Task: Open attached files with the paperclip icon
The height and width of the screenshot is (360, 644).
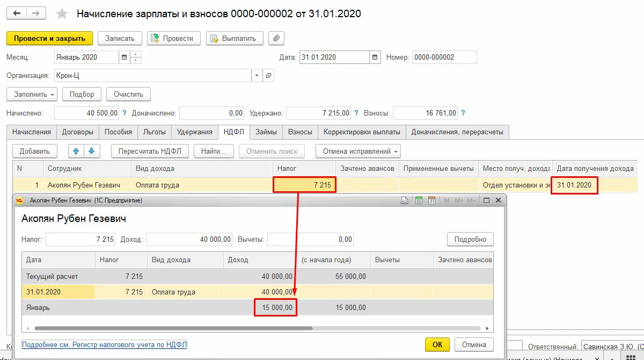Action: click(276, 38)
